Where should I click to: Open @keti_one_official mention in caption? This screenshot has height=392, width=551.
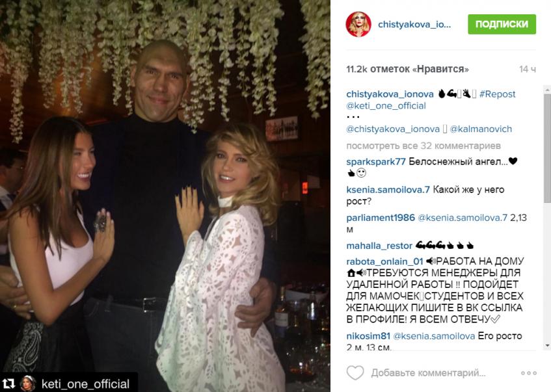tap(386, 106)
